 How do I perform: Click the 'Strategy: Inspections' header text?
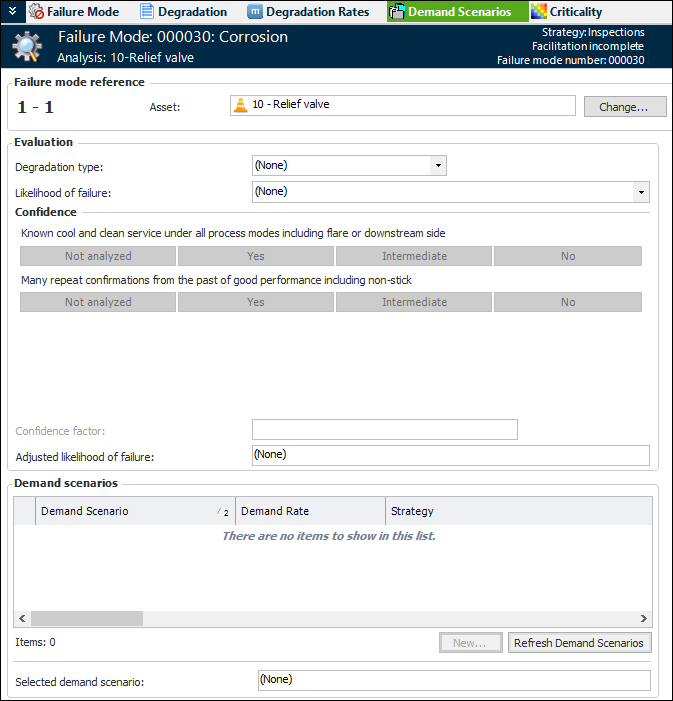pyautogui.click(x=593, y=32)
